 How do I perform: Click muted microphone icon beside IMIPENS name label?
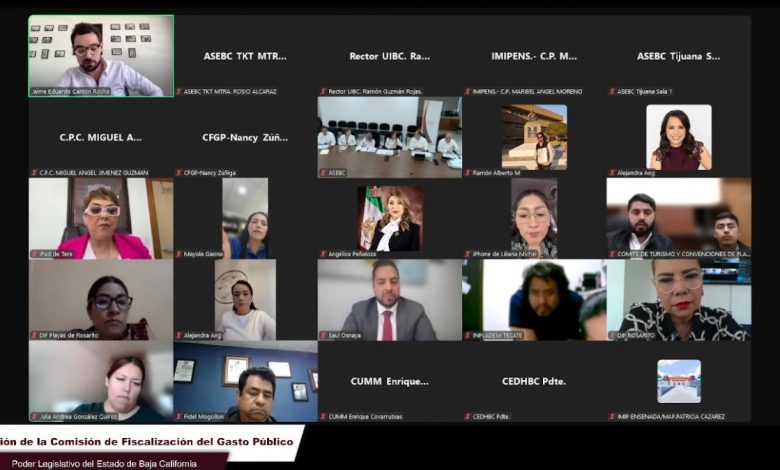point(468,92)
